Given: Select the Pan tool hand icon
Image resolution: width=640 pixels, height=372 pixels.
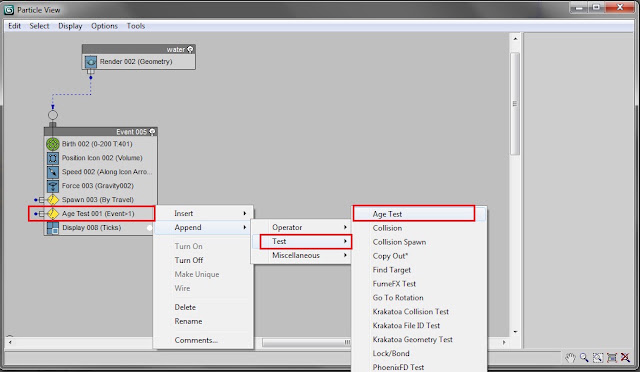Looking at the screenshot, I should coord(570,358).
